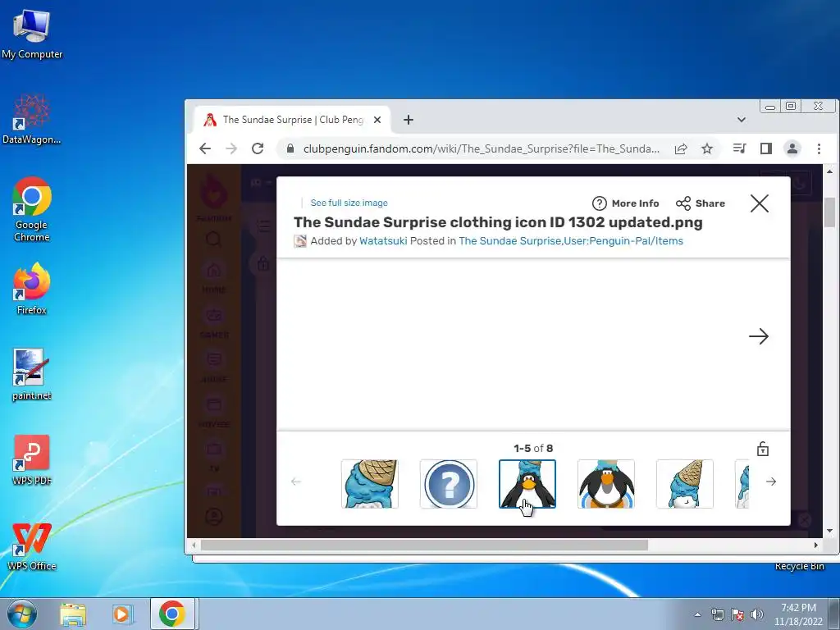Viewport: 840px width, 630px height.
Task: Click the Share button in lightbox
Action: (x=701, y=203)
